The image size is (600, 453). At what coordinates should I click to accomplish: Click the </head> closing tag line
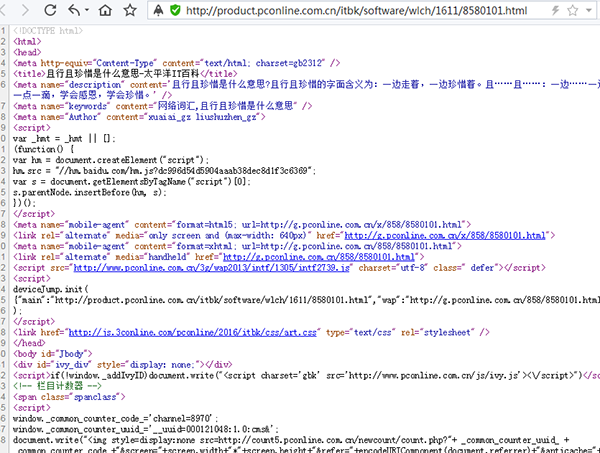(29, 343)
